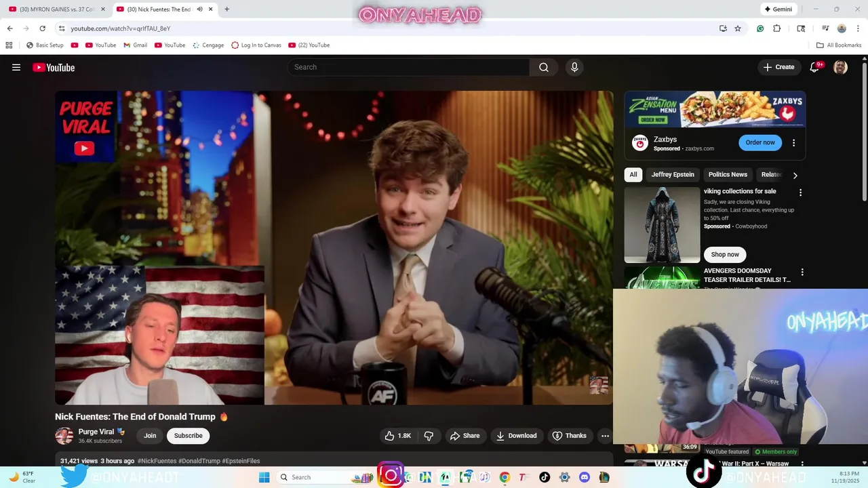
Task: Open the Apps grid in bookmarks bar
Action: point(9,45)
